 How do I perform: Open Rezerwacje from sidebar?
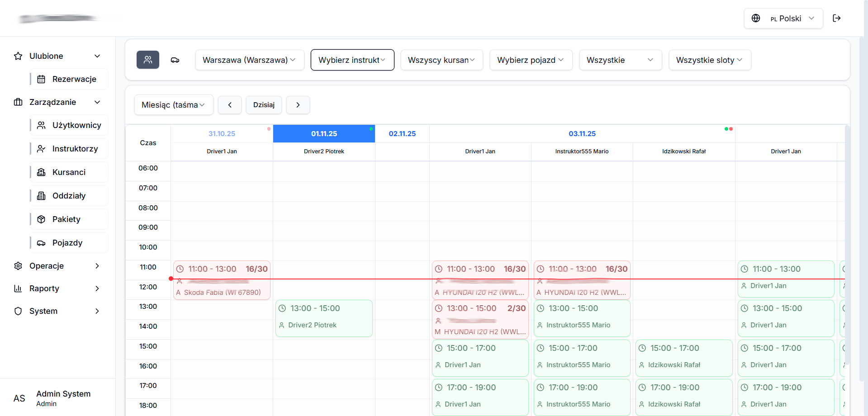click(74, 79)
